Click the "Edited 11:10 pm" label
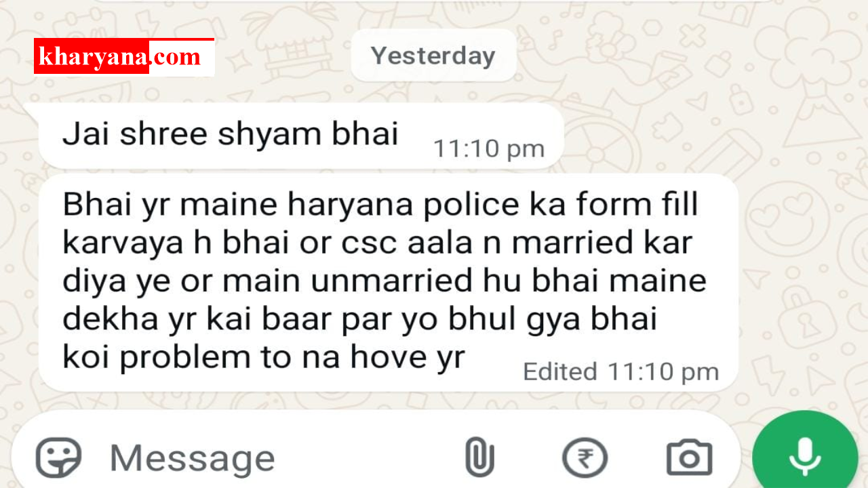This screenshot has width=868, height=488. pos(620,371)
